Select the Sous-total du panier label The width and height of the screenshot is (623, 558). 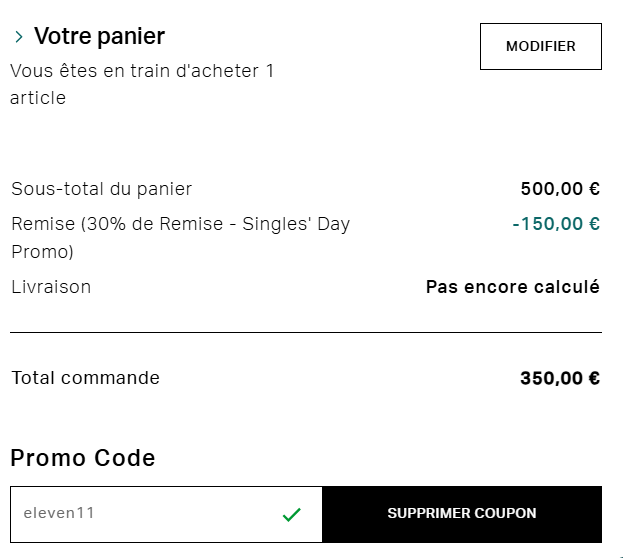coord(101,189)
